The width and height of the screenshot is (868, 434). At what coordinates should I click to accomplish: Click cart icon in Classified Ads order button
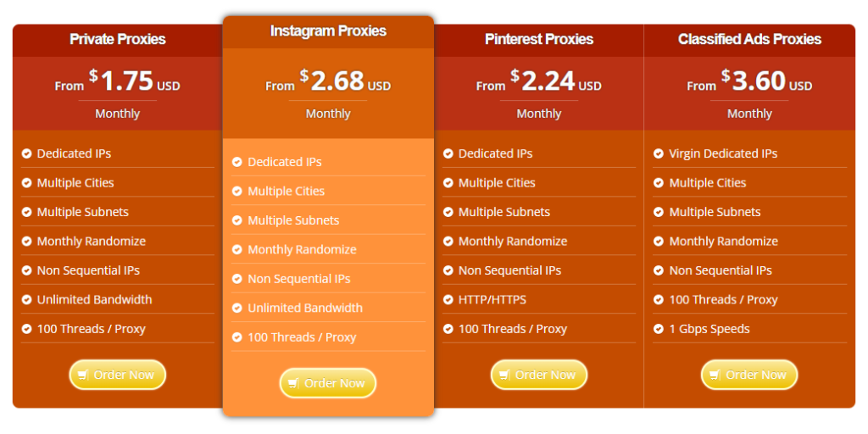tap(715, 375)
